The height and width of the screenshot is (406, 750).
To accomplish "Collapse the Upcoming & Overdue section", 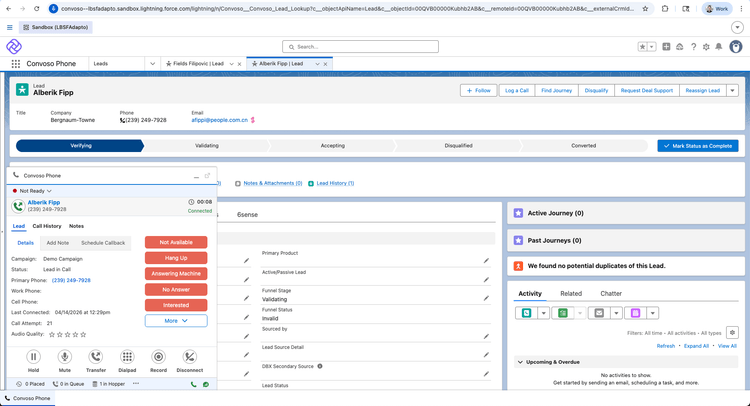I will pyautogui.click(x=520, y=362).
